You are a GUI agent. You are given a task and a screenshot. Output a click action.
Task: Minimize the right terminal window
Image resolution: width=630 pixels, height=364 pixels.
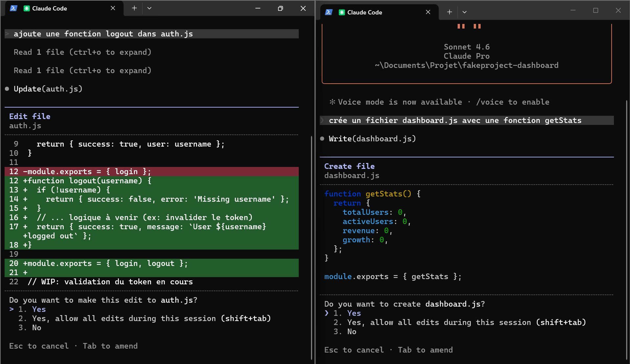tap(573, 10)
